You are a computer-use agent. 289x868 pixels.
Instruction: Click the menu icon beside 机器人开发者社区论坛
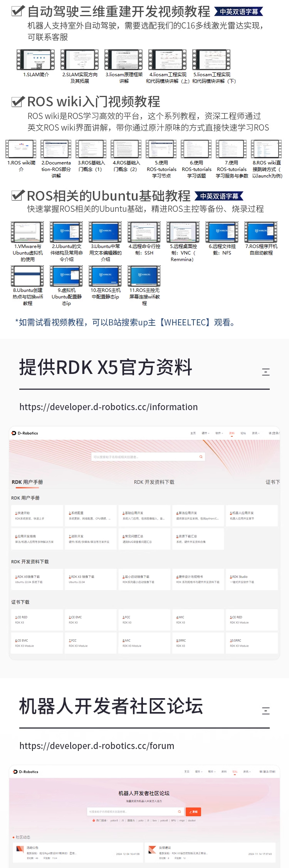click(x=266, y=711)
